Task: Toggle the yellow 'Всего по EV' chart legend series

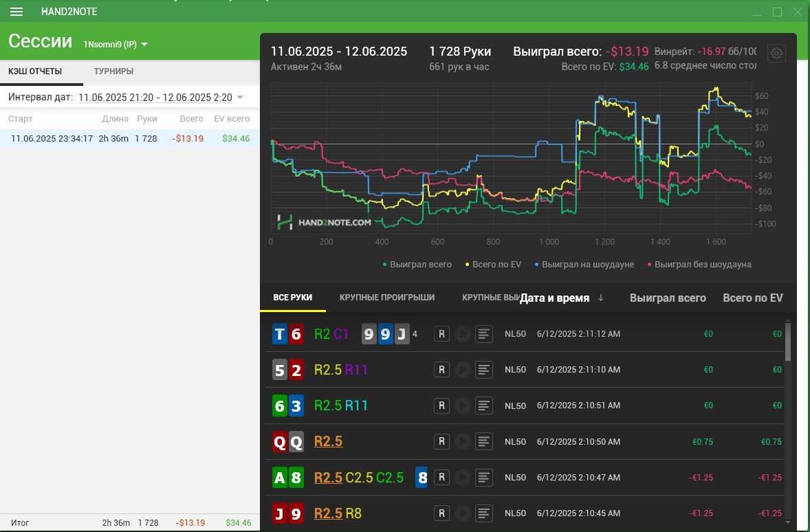Action: 493,265
